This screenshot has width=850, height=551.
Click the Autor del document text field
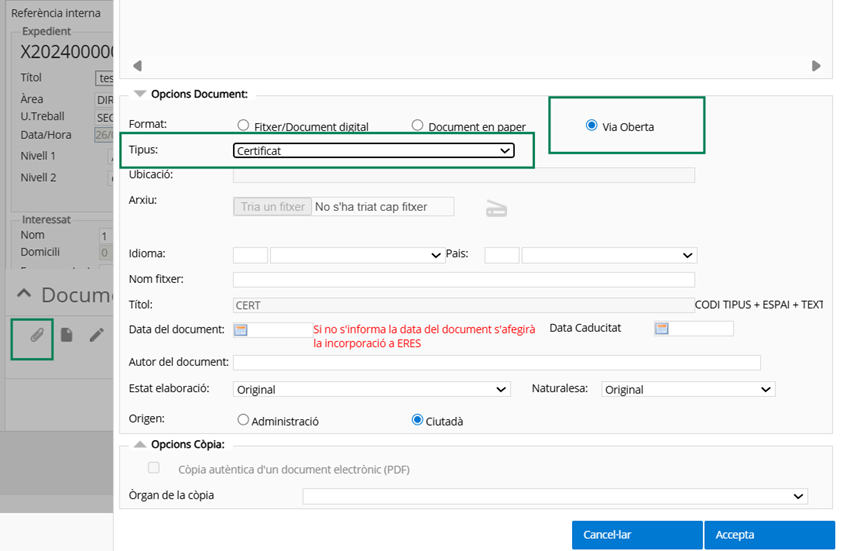pyautogui.click(x=496, y=362)
